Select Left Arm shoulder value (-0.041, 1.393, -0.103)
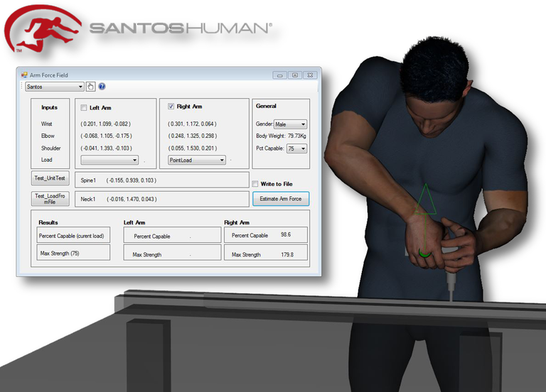 coord(106,148)
